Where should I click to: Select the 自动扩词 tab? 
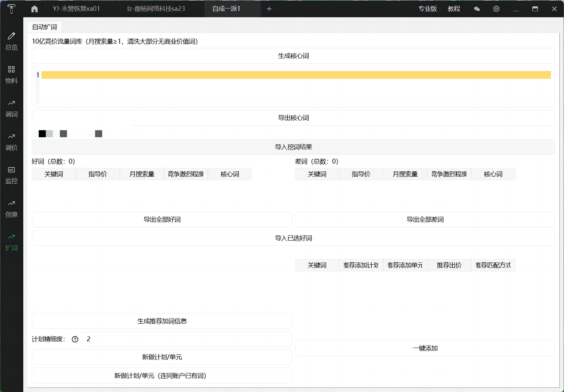pos(44,27)
